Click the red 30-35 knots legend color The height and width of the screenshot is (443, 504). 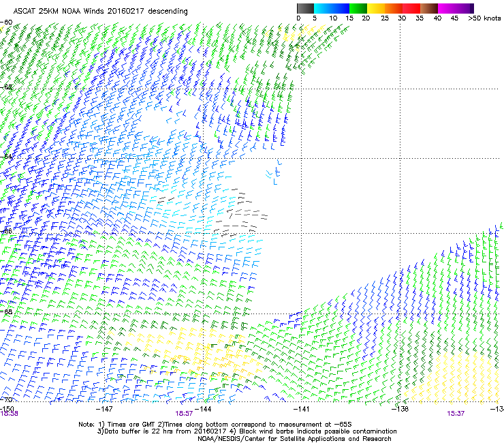point(411,8)
